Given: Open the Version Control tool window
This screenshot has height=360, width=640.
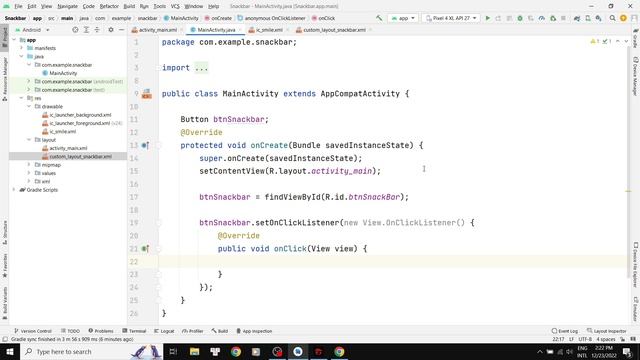Looking at the screenshot, I should (x=33, y=331).
